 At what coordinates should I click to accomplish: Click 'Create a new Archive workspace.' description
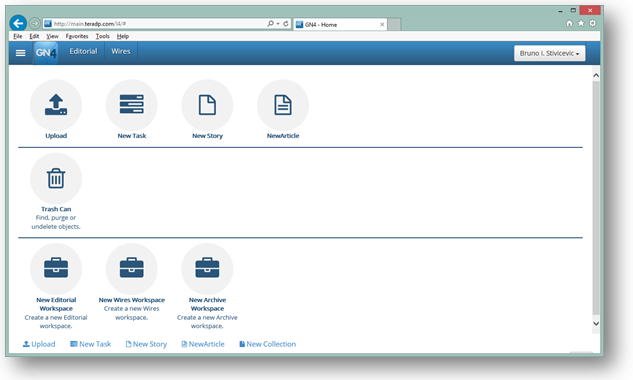(207, 322)
